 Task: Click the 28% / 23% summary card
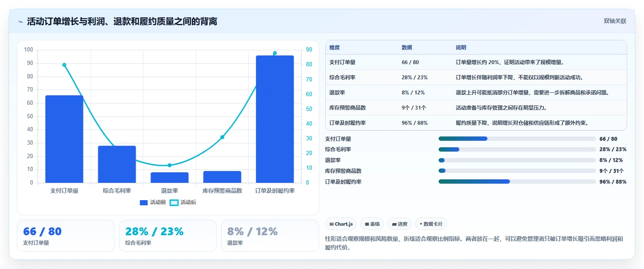pyautogui.click(x=168, y=236)
